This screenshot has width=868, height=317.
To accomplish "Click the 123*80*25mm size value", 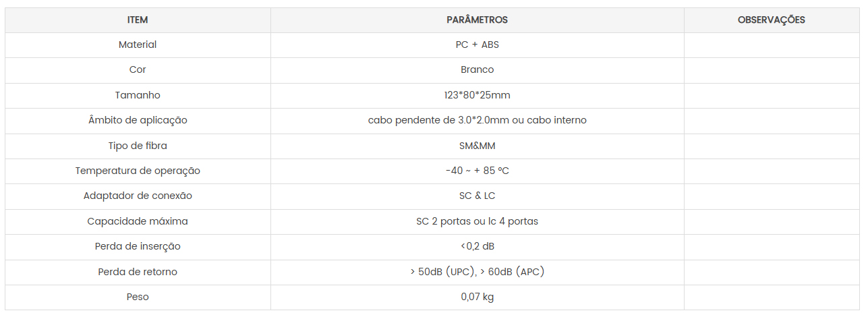I will tap(477, 95).
